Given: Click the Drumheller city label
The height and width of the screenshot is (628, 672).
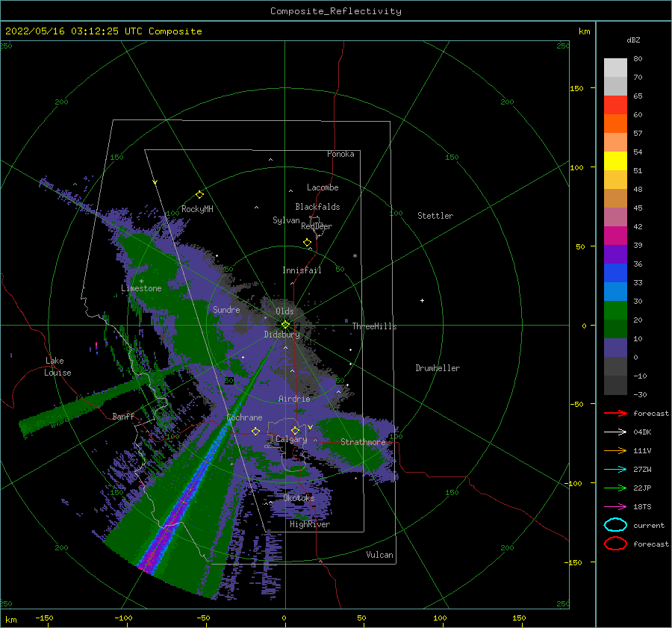Looking at the screenshot, I should pyautogui.click(x=438, y=368).
